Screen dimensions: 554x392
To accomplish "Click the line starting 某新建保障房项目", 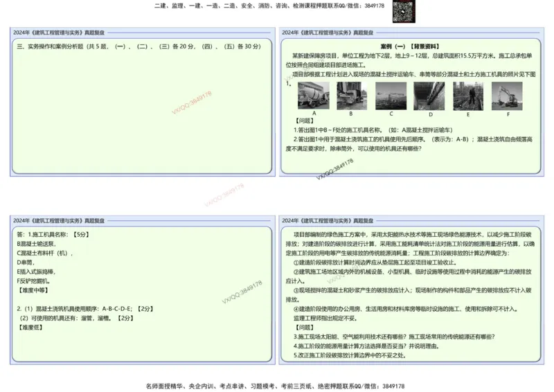I will point(409,60).
